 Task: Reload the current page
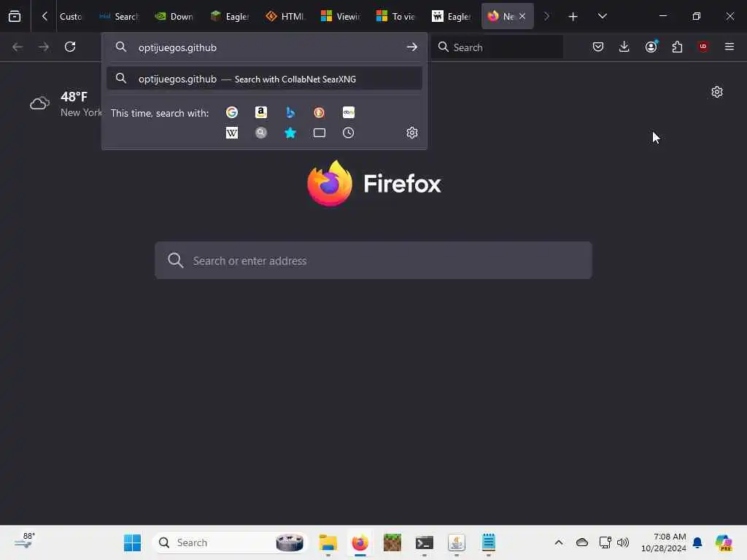pos(70,47)
